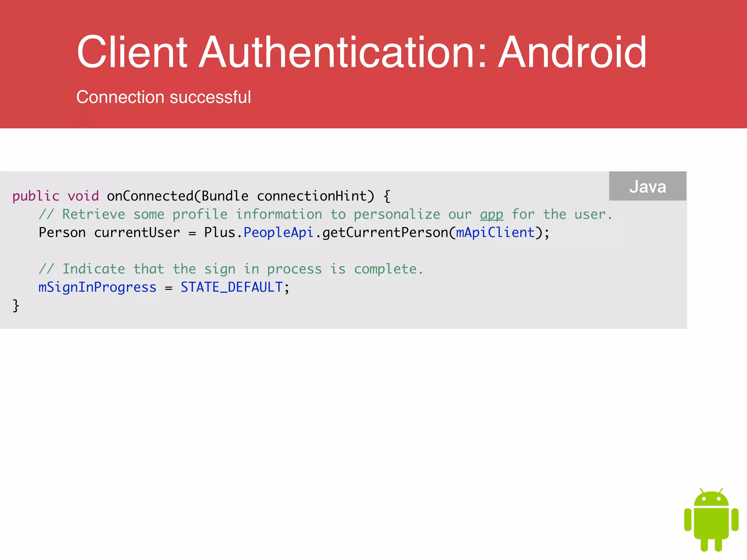Click PeopleApi in the code line
Screen dimensions: 747x560
(x=279, y=233)
